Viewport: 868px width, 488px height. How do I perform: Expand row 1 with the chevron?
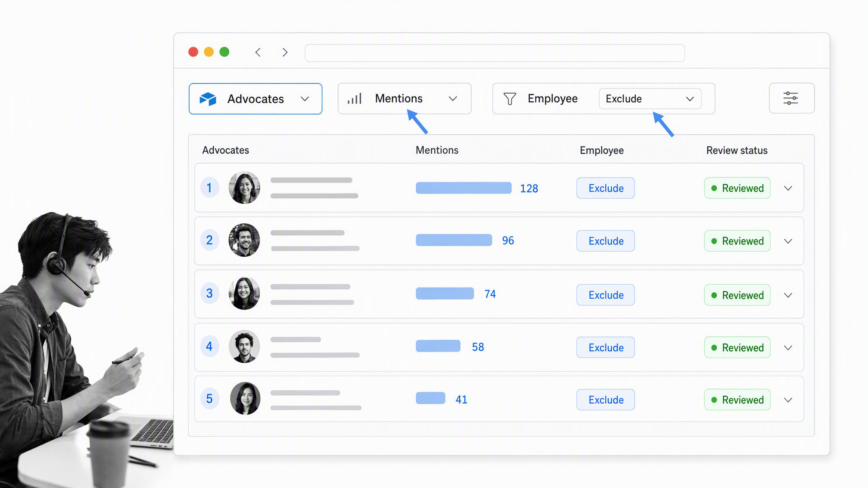788,188
